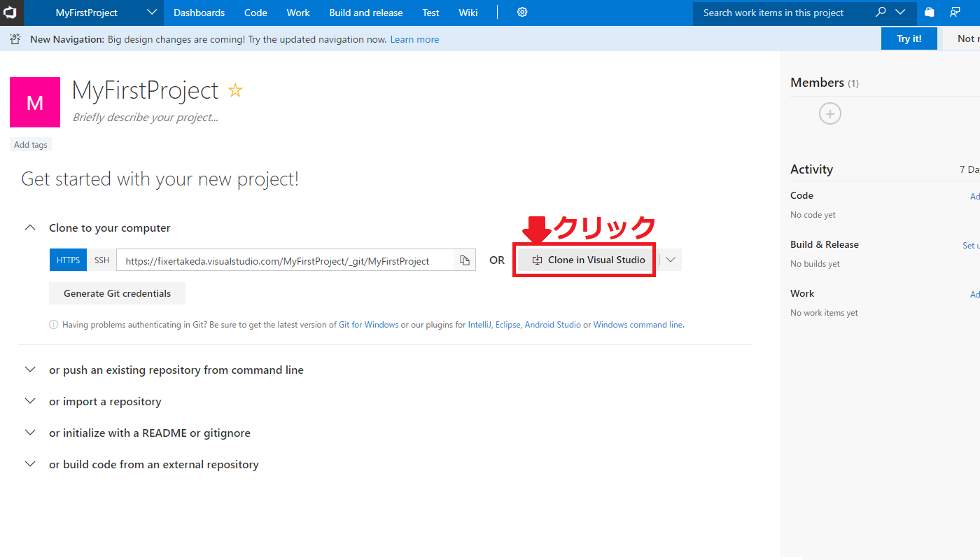
Task: Expand push an existing repository section
Action: pos(30,370)
